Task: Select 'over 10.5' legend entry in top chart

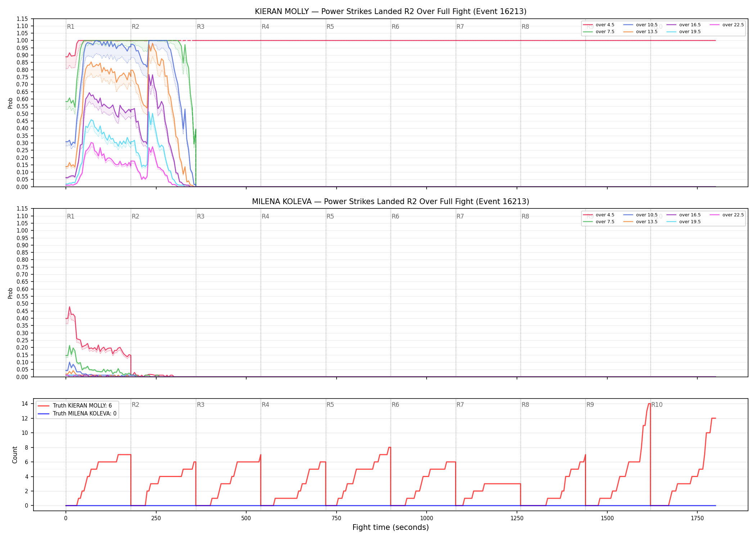Action: [x=640, y=25]
